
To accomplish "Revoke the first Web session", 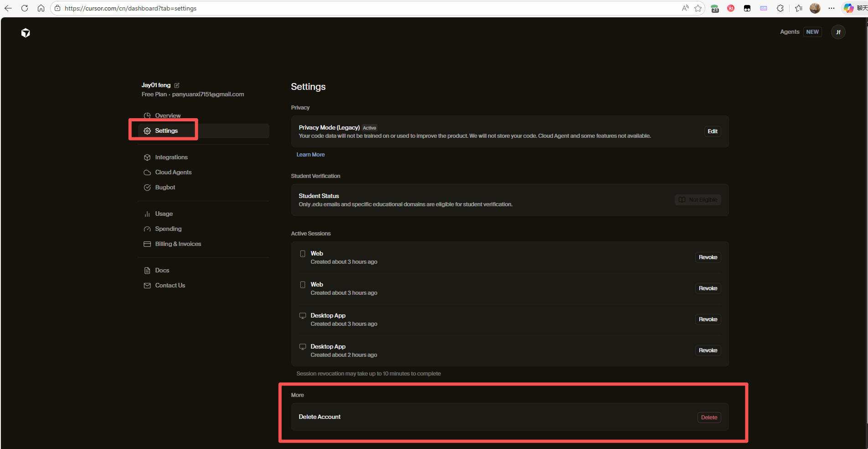I will (x=708, y=257).
